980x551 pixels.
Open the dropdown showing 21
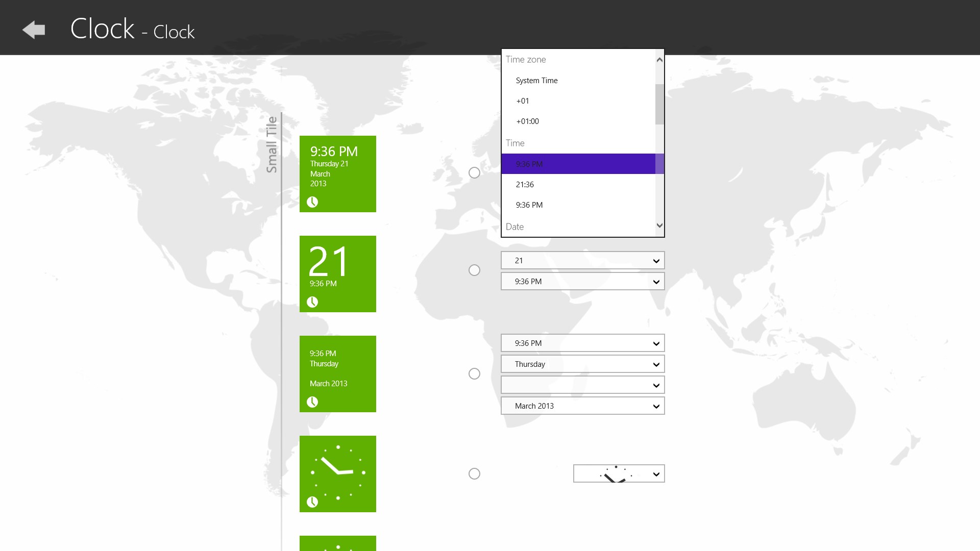tap(582, 261)
